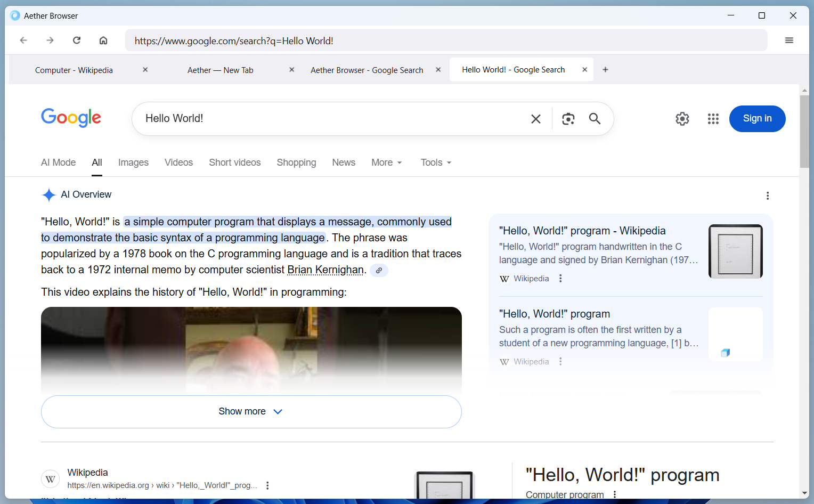Open the Tools dropdown
This screenshot has height=504, width=814.
[x=435, y=162]
